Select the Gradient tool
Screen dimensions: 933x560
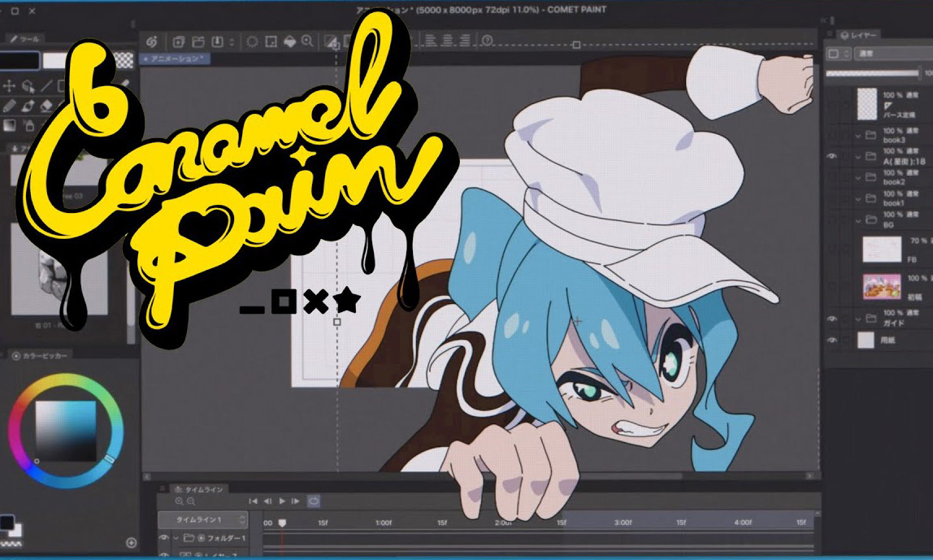(9, 125)
